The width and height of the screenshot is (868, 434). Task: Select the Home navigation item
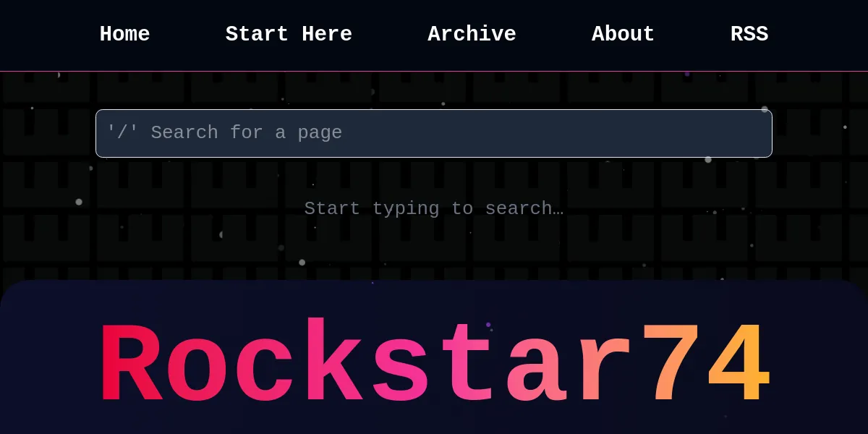(124, 34)
